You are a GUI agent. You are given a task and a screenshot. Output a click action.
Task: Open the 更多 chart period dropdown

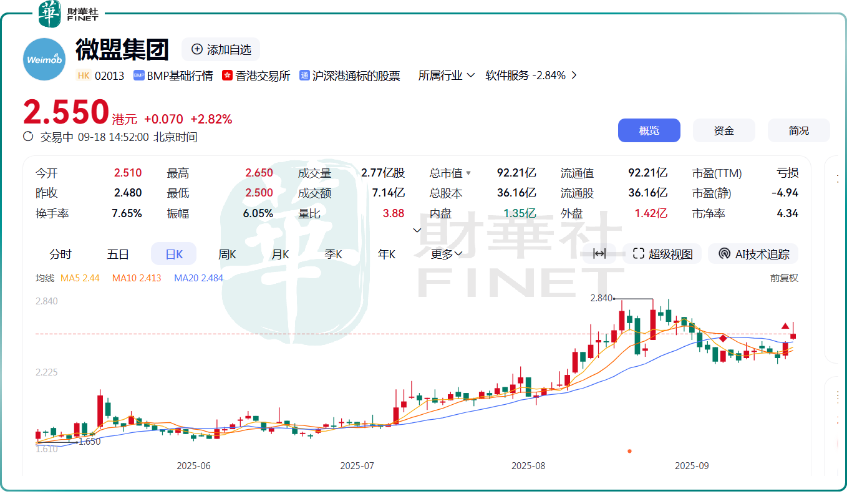[x=447, y=254]
